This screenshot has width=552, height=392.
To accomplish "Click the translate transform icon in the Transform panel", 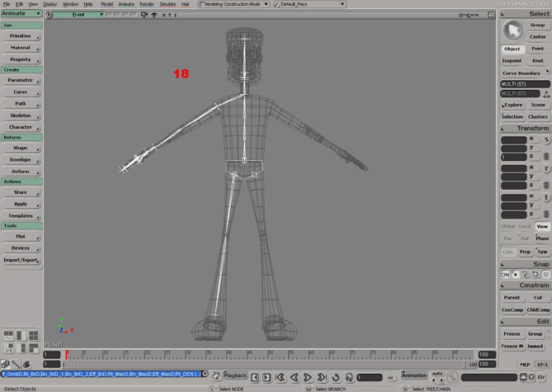I will [546, 197].
